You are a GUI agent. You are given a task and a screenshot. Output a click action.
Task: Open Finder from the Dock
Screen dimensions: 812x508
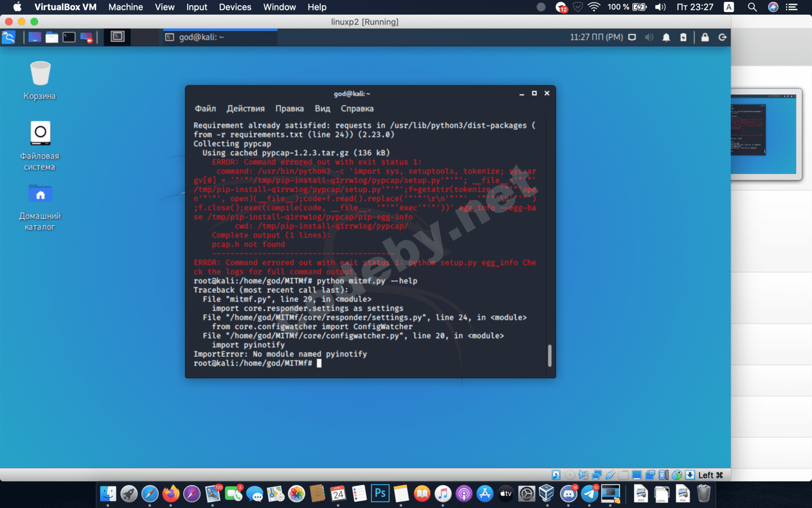pos(108,493)
